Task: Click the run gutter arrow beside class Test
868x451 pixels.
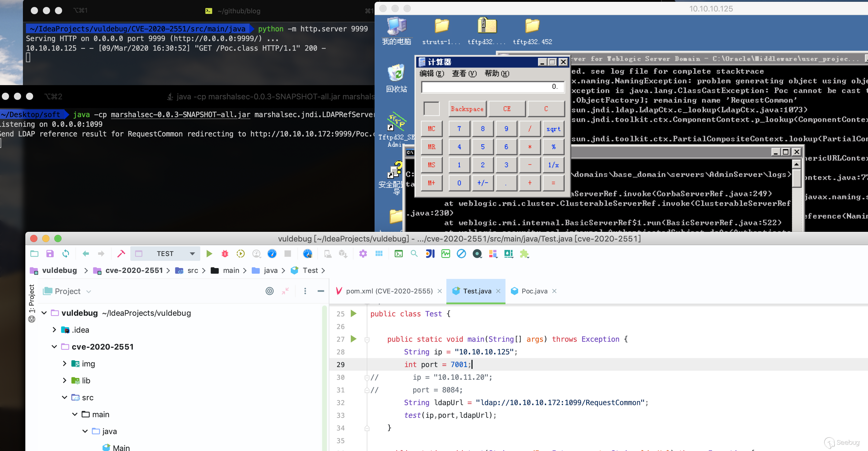Action: click(x=353, y=313)
